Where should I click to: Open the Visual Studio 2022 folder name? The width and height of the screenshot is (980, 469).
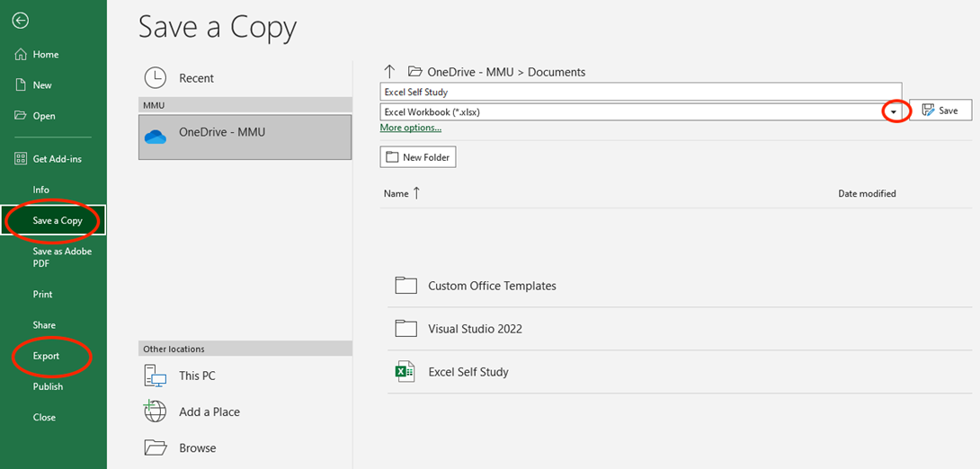(475, 329)
